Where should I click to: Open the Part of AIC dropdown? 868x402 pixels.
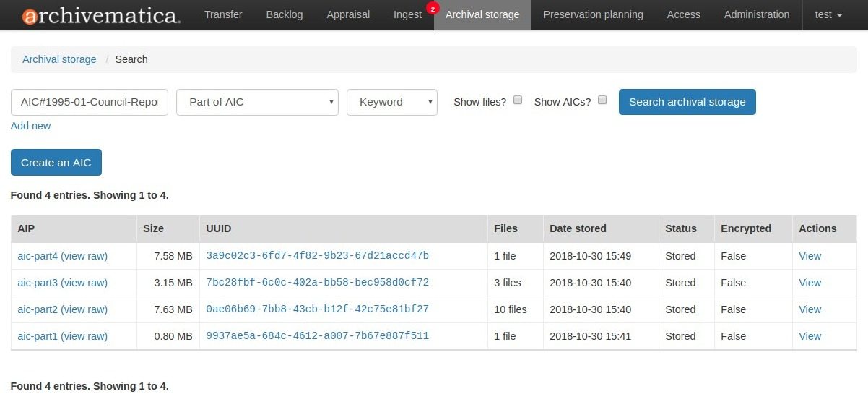257,102
